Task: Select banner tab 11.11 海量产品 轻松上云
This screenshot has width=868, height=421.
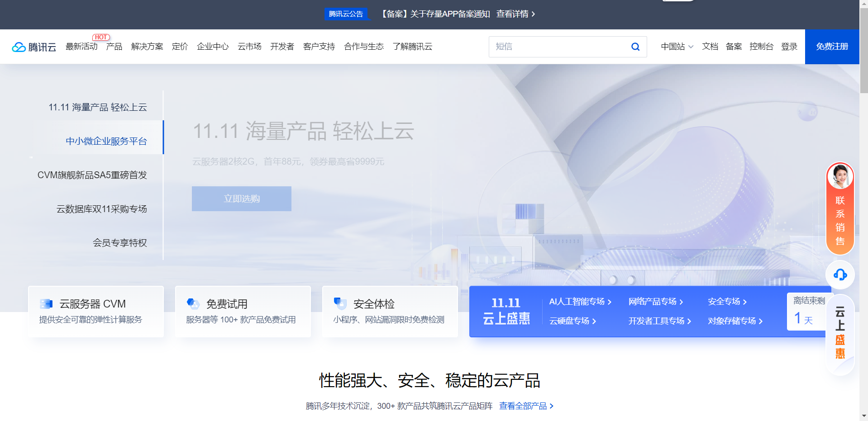Action: click(x=98, y=107)
